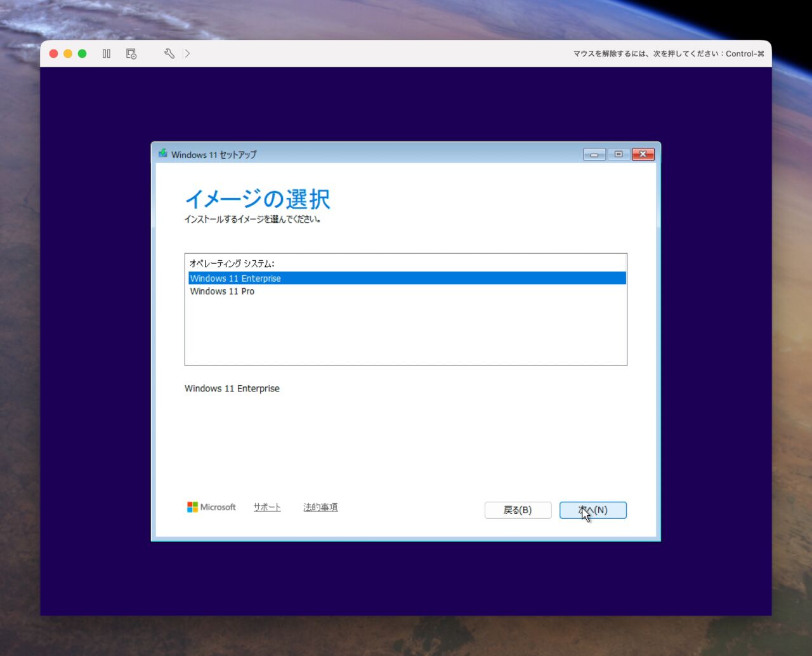Minimize the VM window with yellow button

pyautogui.click(x=68, y=54)
